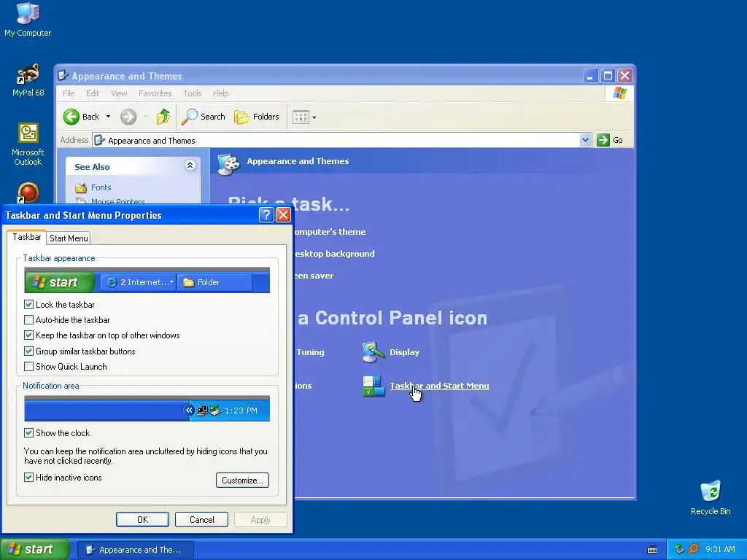
Task: Click the Display control panel link
Action: pyautogui.click(x=404, y=352)
